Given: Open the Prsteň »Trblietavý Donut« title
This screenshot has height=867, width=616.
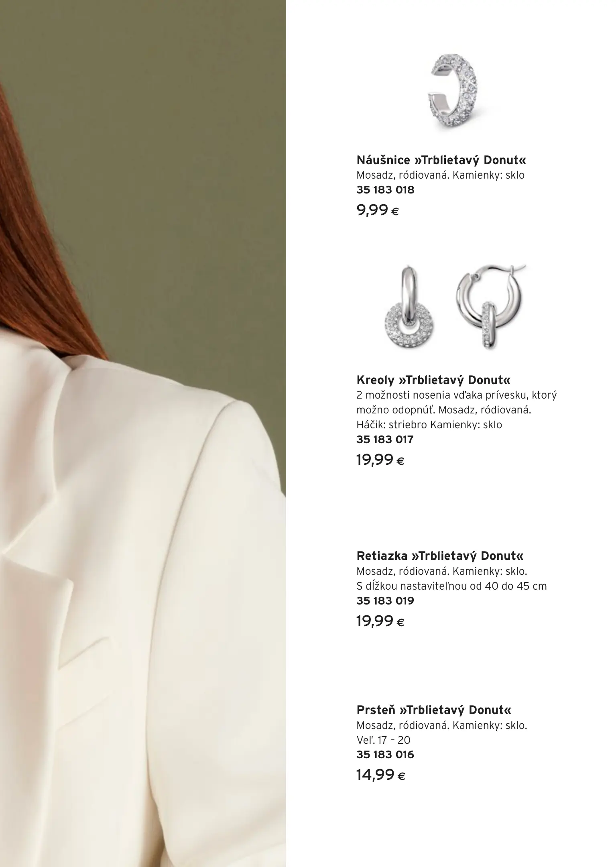Looking at the screenshot, I should [434, 710].
